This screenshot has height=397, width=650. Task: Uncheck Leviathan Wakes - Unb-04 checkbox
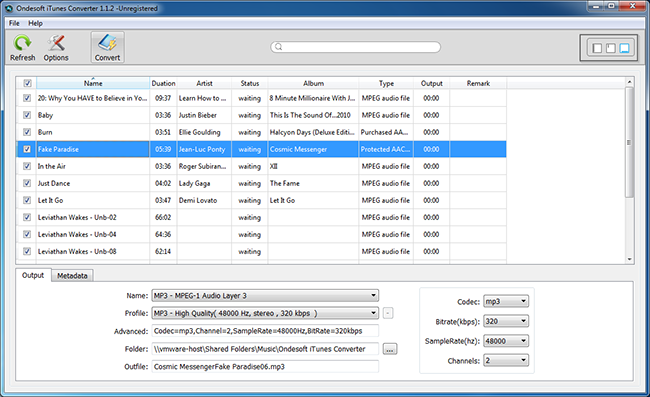tap(27, 234)
